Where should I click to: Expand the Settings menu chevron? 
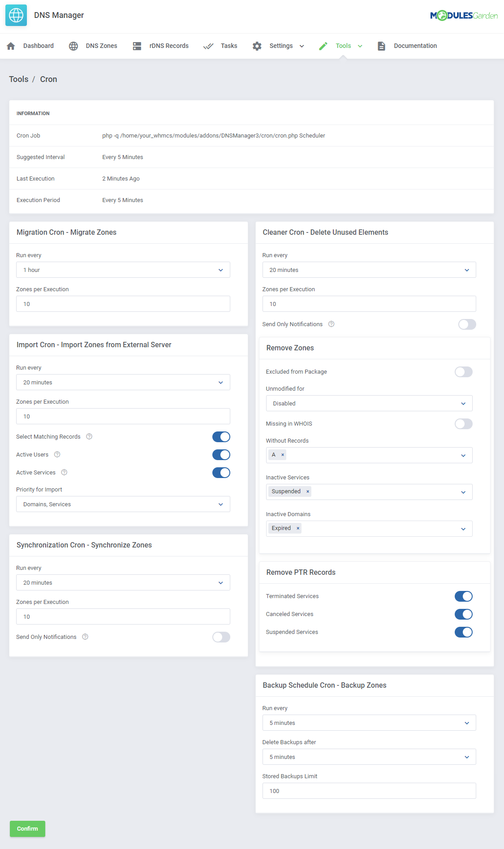point(302,46)
